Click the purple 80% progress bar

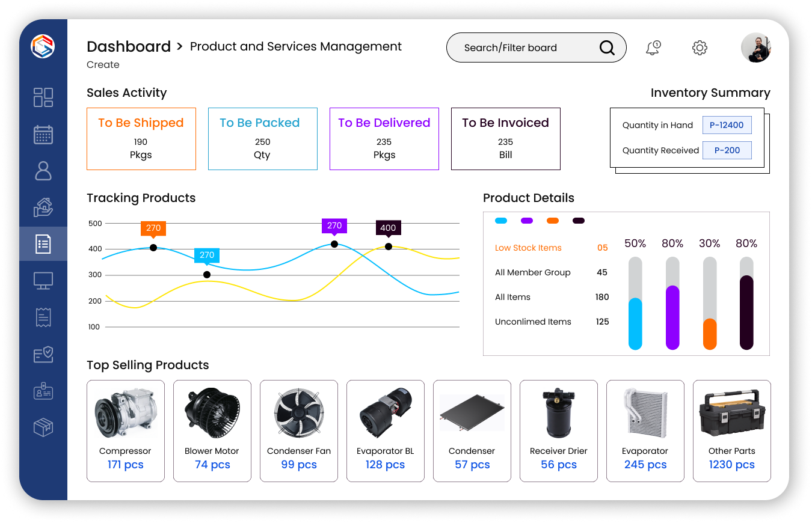672,304
